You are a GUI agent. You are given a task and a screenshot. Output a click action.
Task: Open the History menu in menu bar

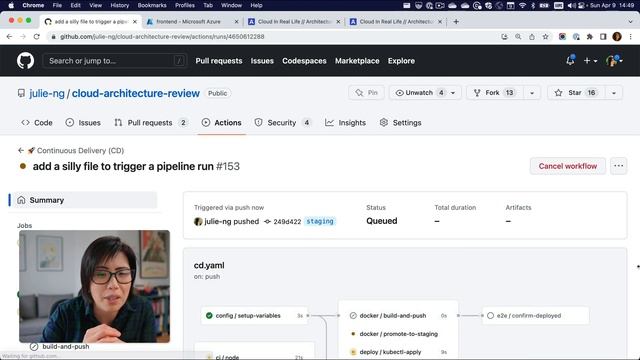(x=120, y=5)
